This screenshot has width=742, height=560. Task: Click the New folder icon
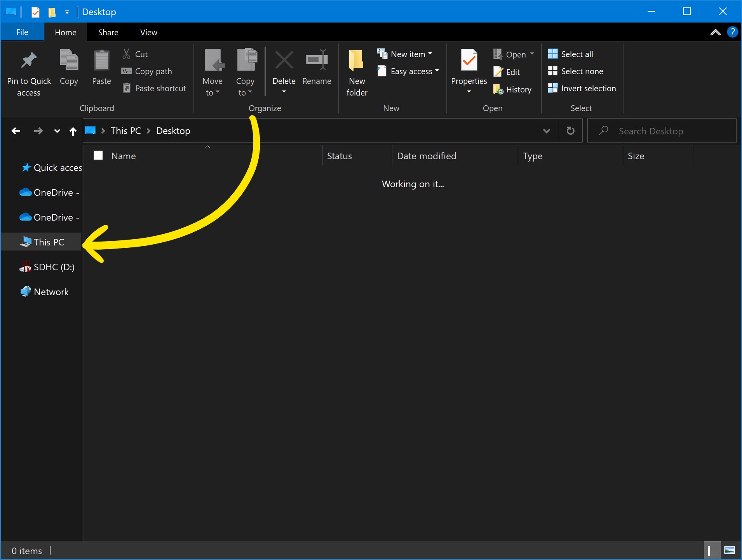[356, 61]
